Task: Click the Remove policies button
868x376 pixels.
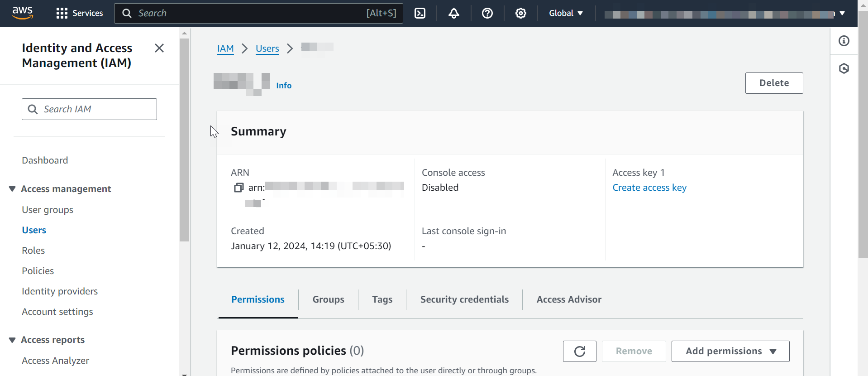Action: pos(634,351)
